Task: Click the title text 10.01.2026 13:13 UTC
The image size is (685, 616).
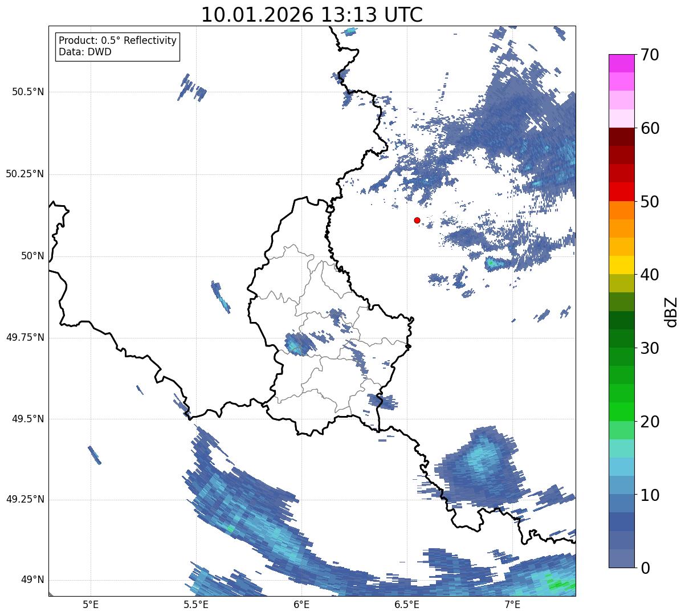Action: point(312,15)
